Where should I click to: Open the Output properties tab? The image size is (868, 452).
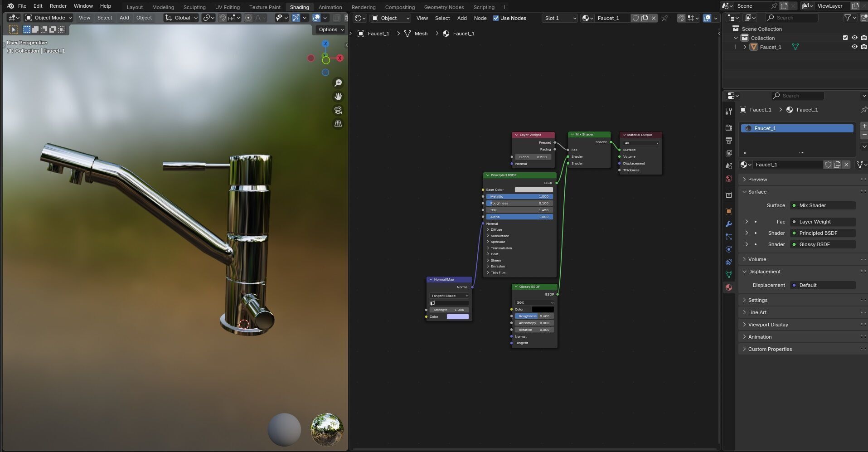point(729,141)
